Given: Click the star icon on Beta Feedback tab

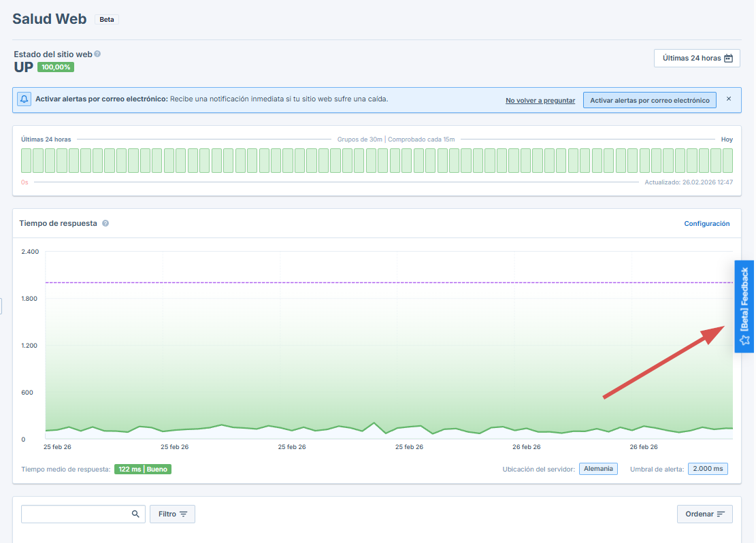Looking at the screenshot, I should pos(744,340).
